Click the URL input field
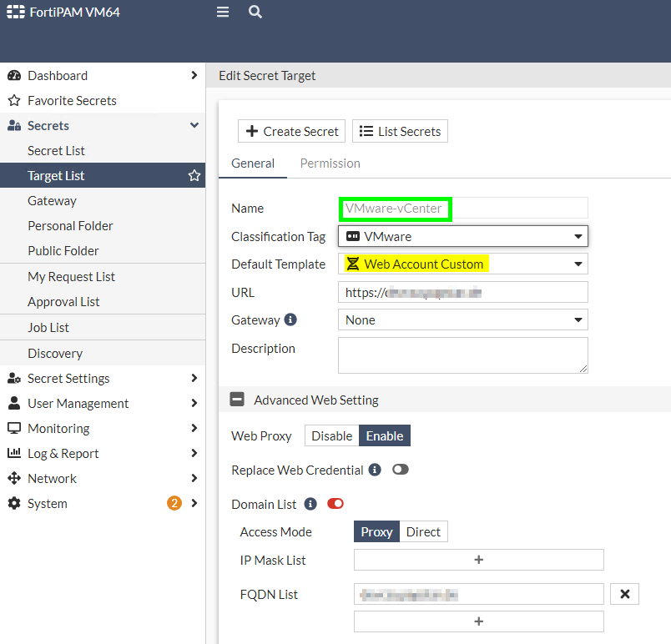Image resolution: width=671 pixels, height=644 pixels. click(463, 293)
